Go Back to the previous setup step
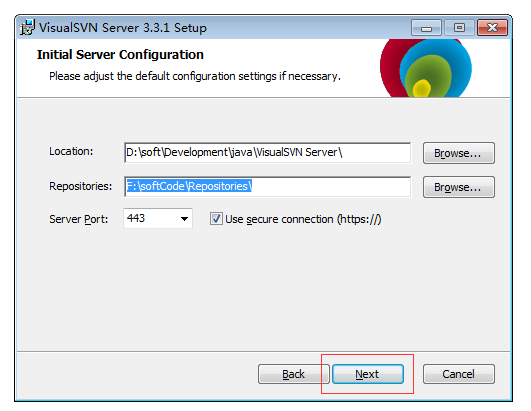The width and height of the screenshot is (531, 411). (x=293, y=374)
